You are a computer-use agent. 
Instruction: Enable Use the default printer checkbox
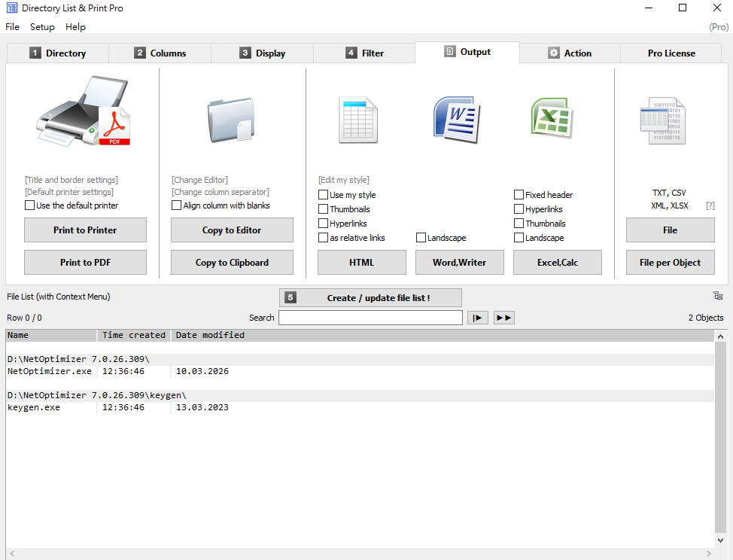30,205
